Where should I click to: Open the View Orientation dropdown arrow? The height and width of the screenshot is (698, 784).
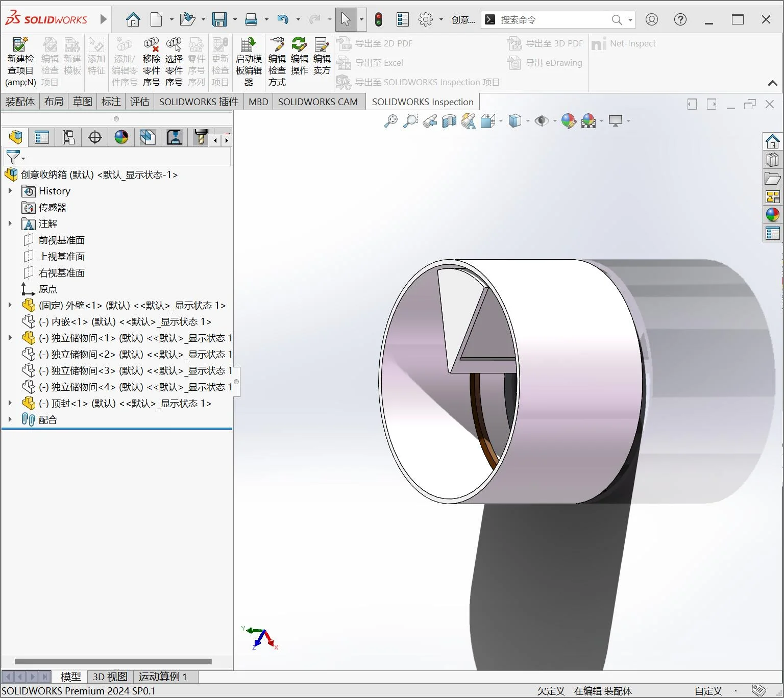(527, 121)
